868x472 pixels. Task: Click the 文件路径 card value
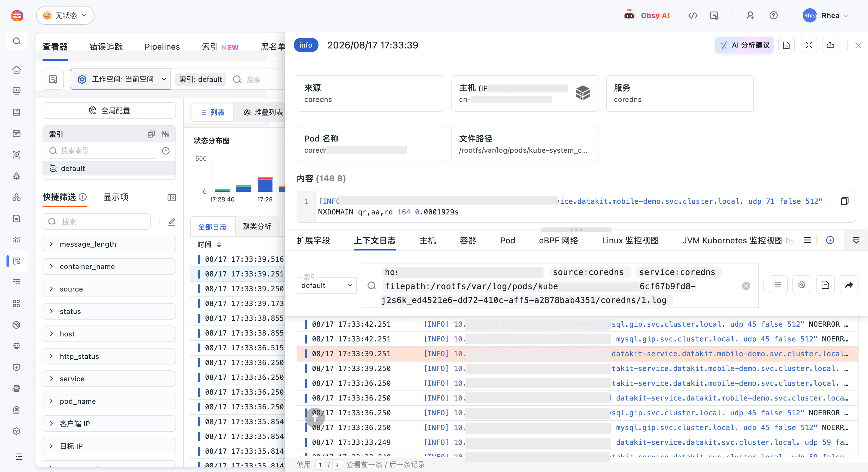point(523,150)
